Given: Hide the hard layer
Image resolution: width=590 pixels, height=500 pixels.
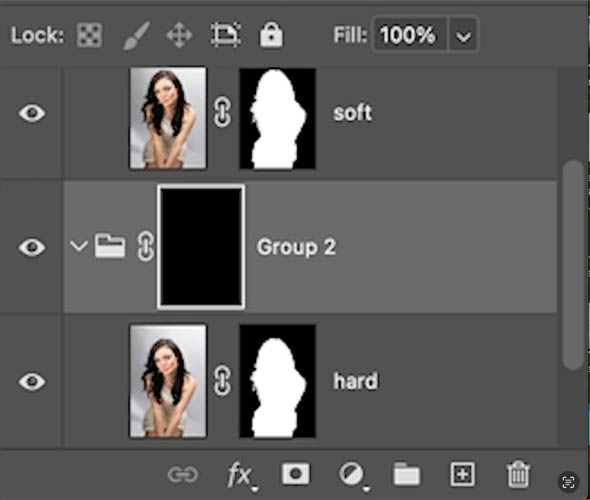Looking at the screenshot, I should tap(32, 381).
